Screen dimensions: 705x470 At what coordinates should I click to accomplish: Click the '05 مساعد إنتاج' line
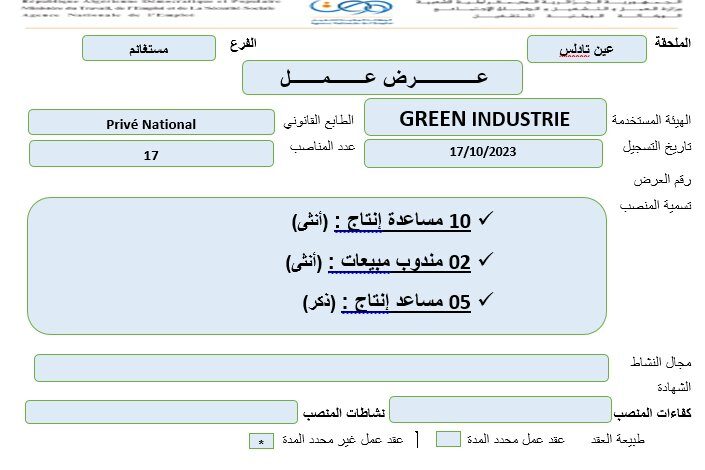(x=387, y=302)
